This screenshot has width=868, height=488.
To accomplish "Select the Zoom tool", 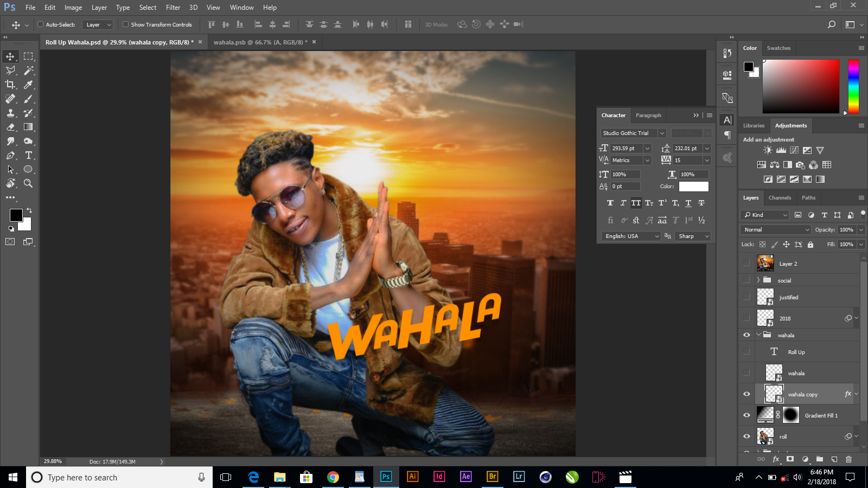I will 28,183.
